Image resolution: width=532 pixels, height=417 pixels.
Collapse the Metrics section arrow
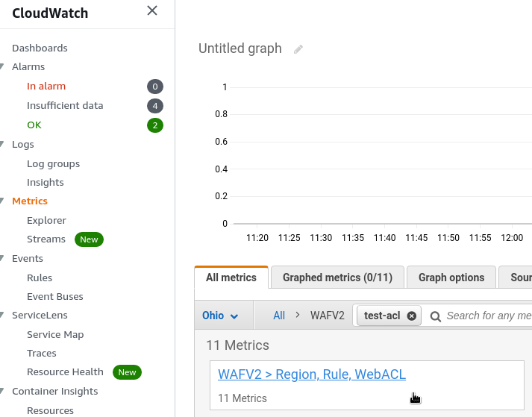[x=2, y=201]
